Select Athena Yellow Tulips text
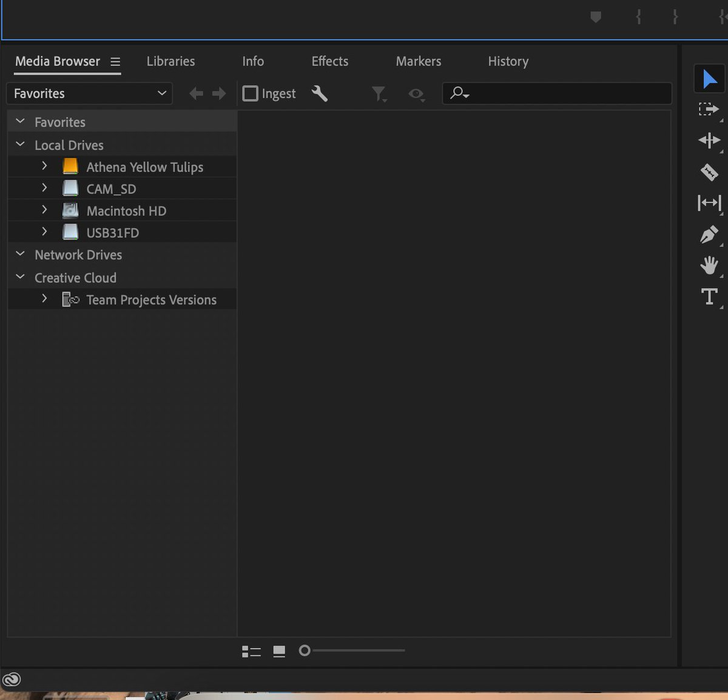The image size is (728, 700). pos(145,167)
